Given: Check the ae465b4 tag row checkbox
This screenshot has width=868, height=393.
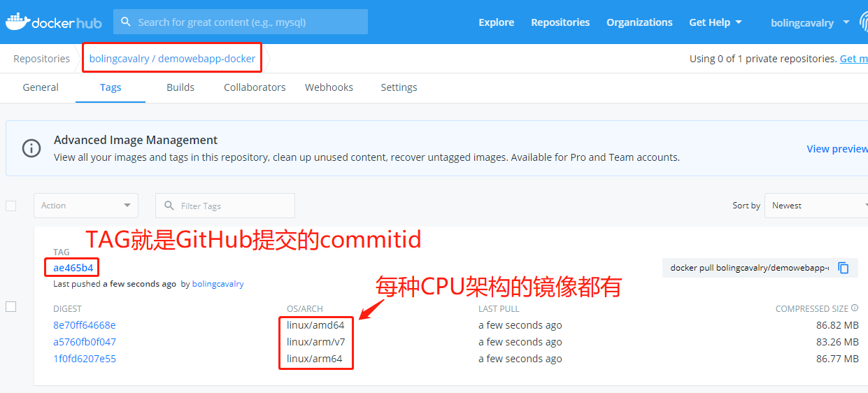Looking at the screenshot, I should pos(10,306).
